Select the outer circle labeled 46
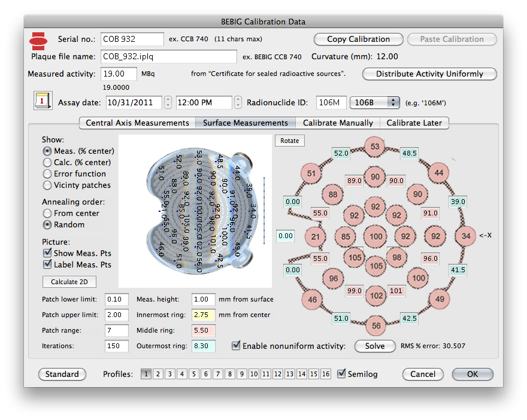This screenshot has height=420, width=527. point(312,300)
